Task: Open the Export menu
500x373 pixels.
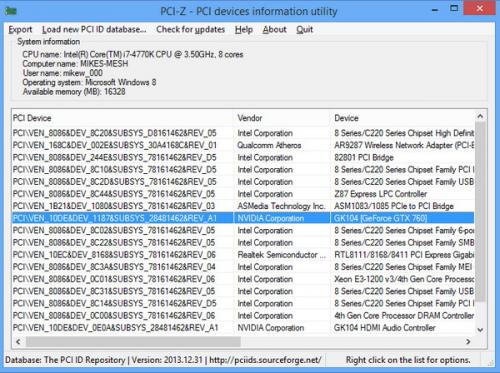Action: click(20, 30)
